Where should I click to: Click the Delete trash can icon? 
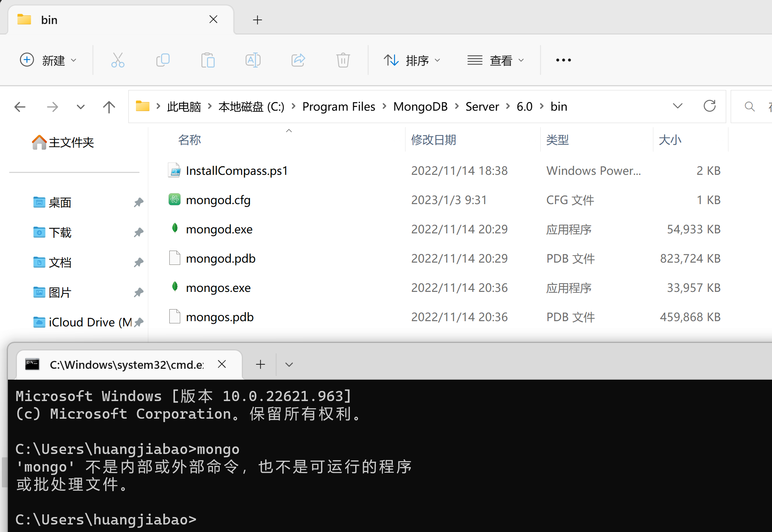[343, 60]
